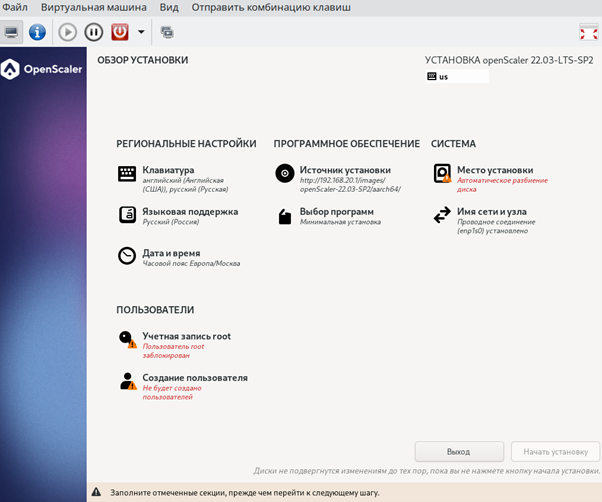Open Выбор программ settings label
The height and width of the screenshot is (502, 602).
click(337, 212)
